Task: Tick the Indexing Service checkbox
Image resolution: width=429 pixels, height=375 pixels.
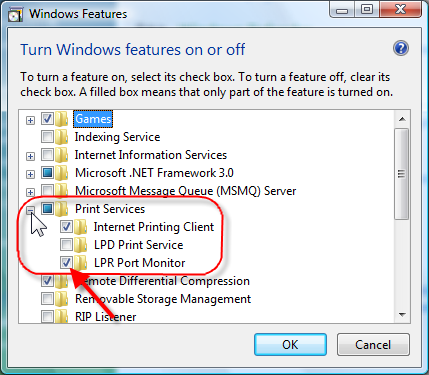Action: 47,137
